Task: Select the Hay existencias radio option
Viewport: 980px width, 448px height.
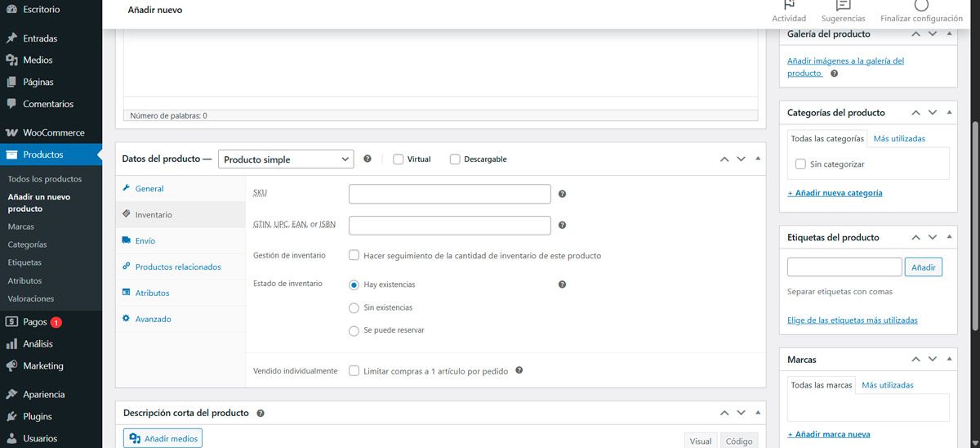Action: pyautogui.click(x=354, y=284)
